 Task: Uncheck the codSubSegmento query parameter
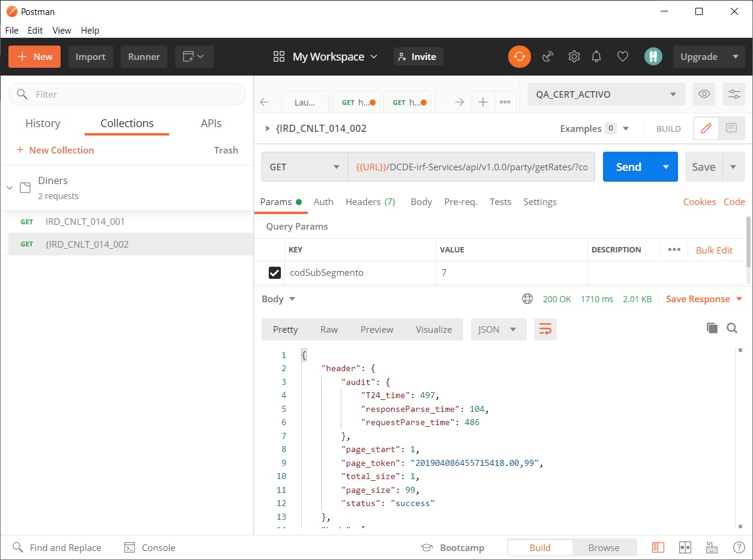pos(274,272)
